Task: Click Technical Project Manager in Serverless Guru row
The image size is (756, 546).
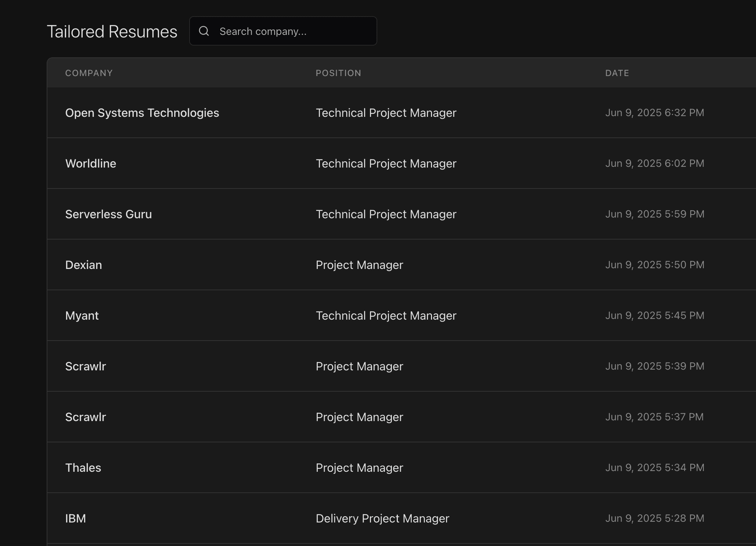Action: (x=386, y=214)
